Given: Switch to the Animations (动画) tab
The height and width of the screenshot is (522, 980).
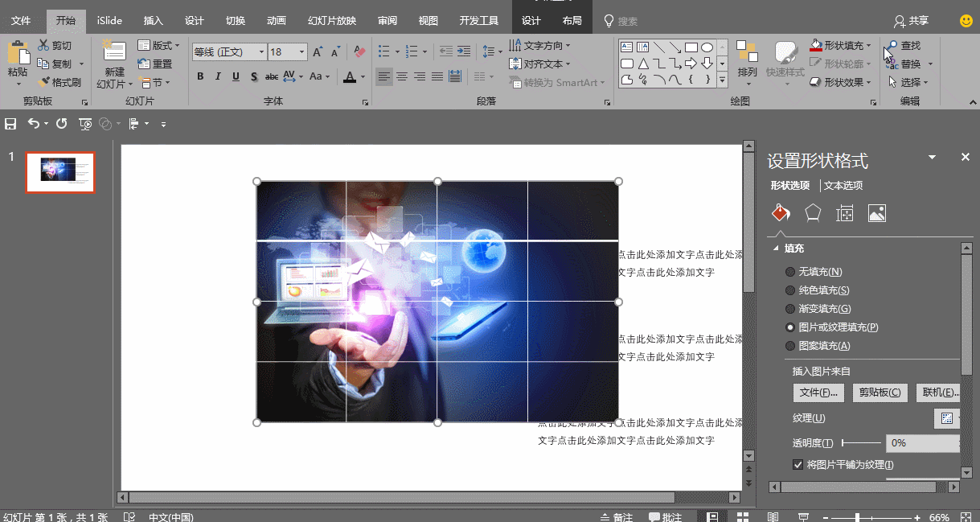Looking at the screenshot, I should (277, 21).
